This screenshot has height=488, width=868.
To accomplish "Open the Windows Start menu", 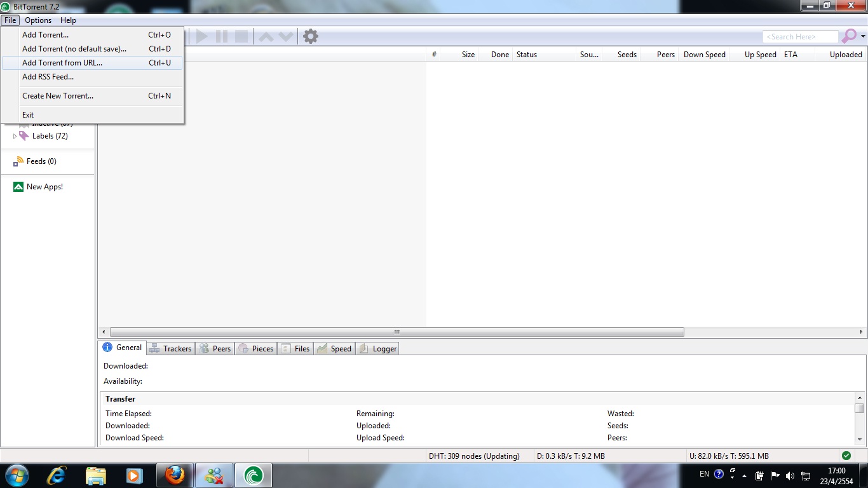I will tap(18, 475).
